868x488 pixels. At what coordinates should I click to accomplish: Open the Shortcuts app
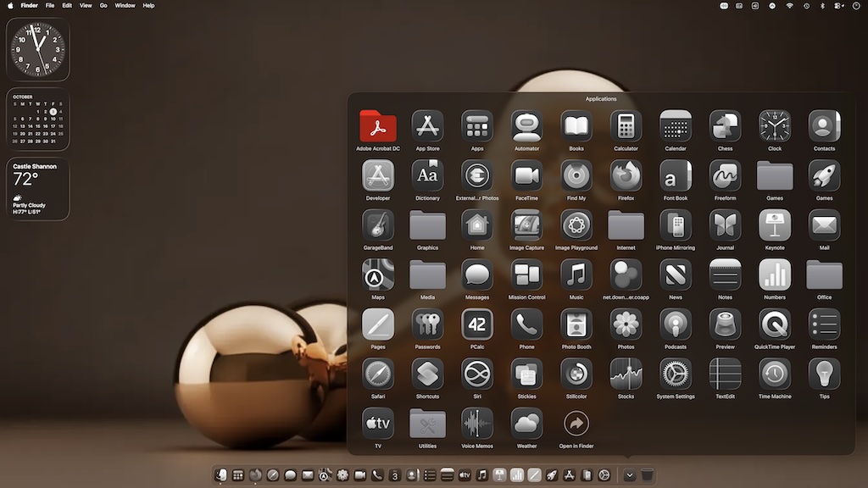coord(427,374)
